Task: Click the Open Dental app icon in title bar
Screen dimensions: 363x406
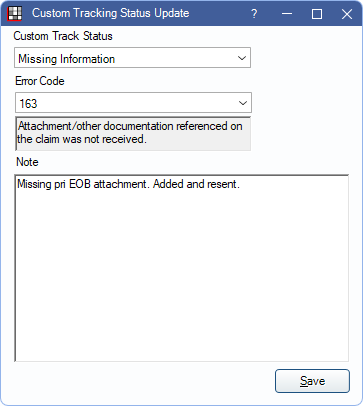Action: (15, 13)
